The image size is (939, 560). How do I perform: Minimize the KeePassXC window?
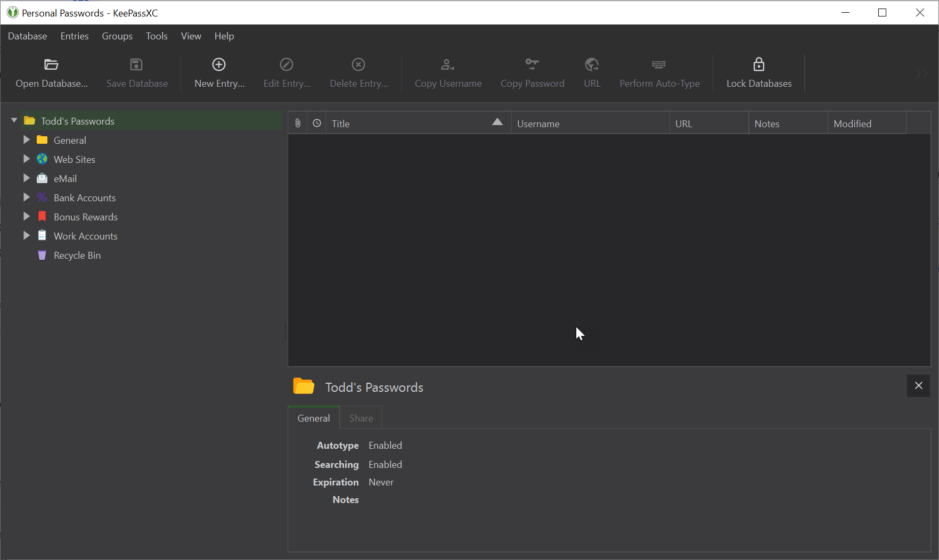[845, 12]
